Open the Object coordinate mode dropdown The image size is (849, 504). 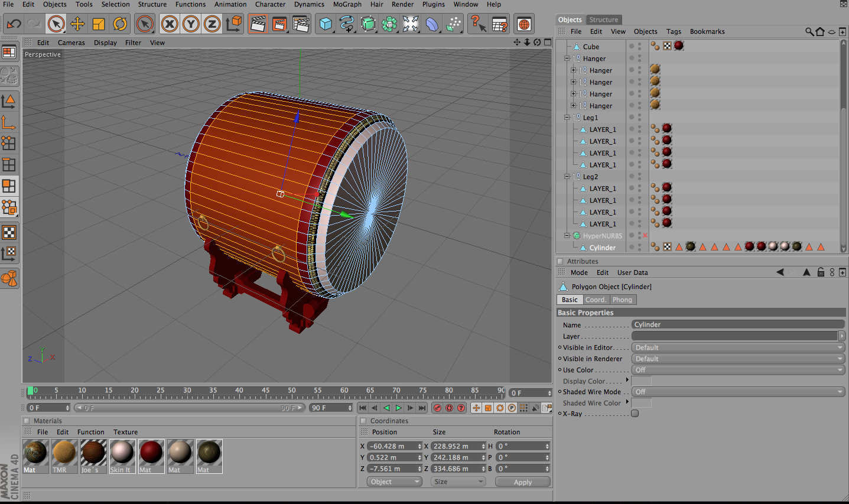pyautogui.click(x=395, y=482)
